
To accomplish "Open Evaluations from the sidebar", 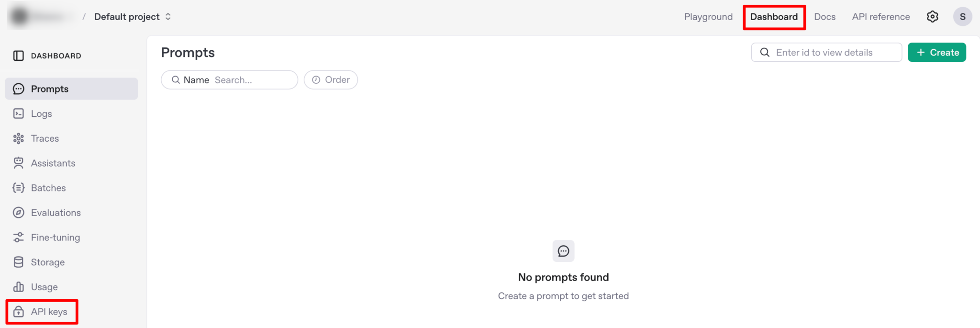I will (56, 213).
